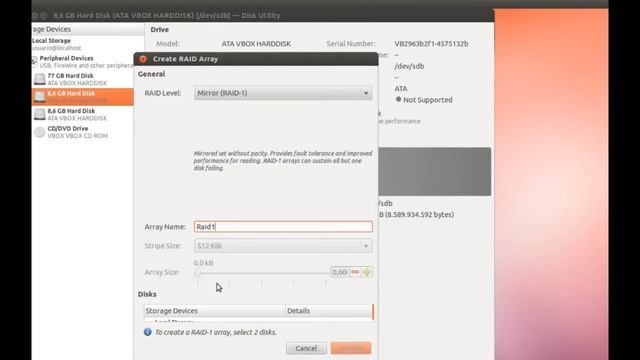Click the Array Size slider handle
Screen dimensions: 640x360
(198, 273)
